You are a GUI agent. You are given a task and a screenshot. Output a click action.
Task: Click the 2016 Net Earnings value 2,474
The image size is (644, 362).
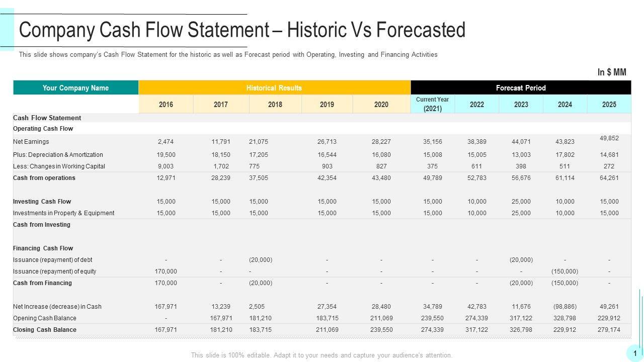pos(166,142)
